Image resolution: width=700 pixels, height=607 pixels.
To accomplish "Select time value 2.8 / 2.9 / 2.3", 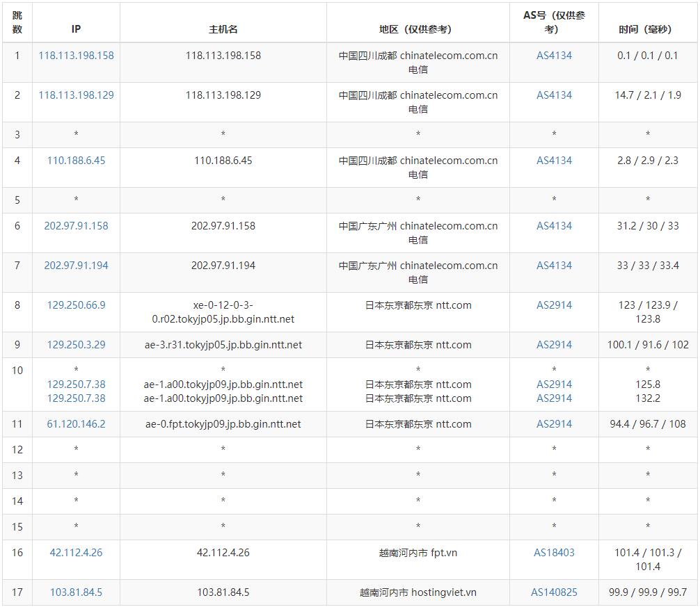I will point(648,161).
